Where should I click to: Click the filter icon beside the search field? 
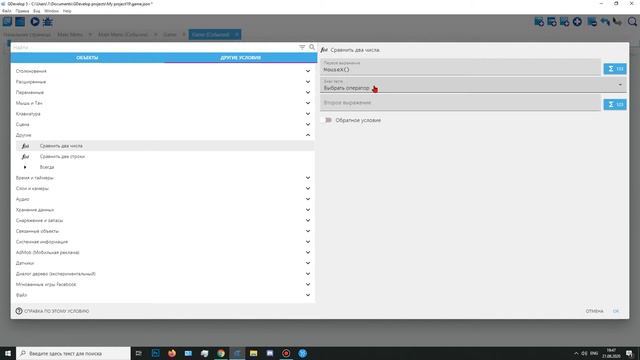[x=302, y=47]
